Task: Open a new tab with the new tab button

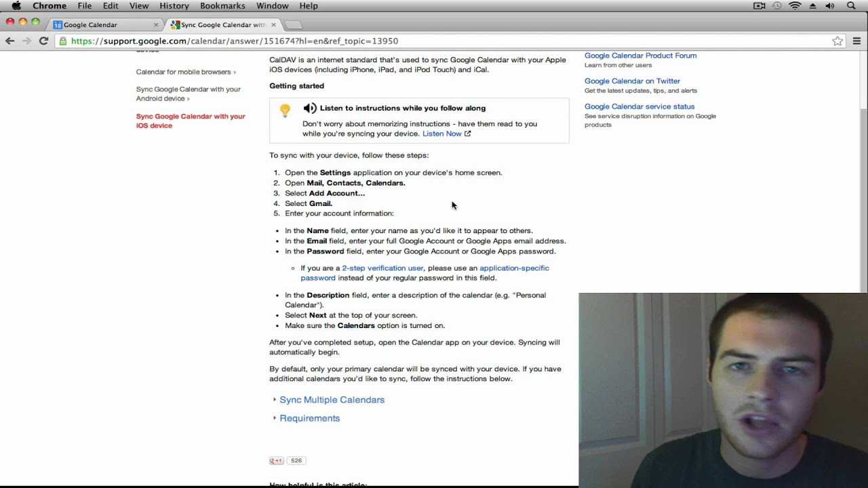Action: (293, 25)
